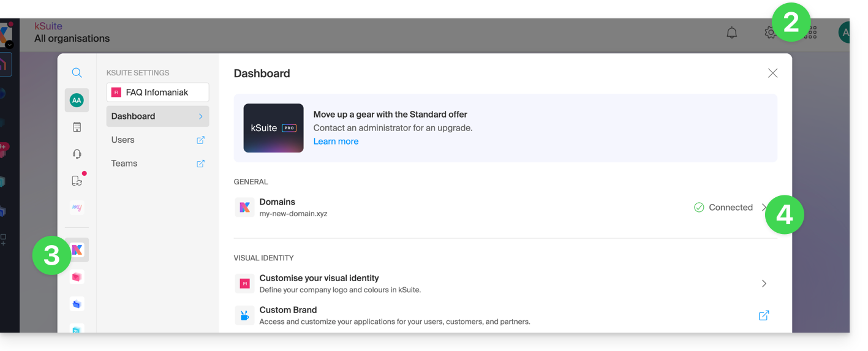The height and width of the screenshot is (351, 868).
Task: Click the pink kDrive cube sidebar icon
Action: click(77, 277)
